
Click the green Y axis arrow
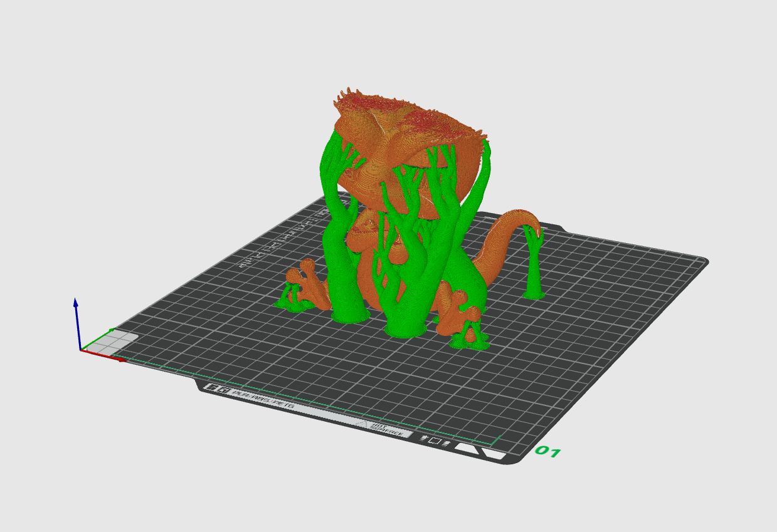click(x=97, y=339)
